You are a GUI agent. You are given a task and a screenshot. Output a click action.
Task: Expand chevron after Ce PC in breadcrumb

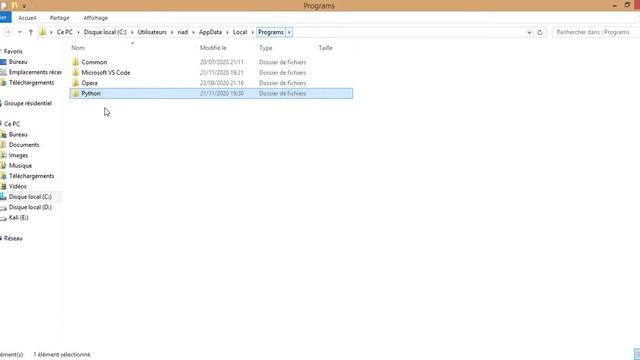[x=78, y=32]
